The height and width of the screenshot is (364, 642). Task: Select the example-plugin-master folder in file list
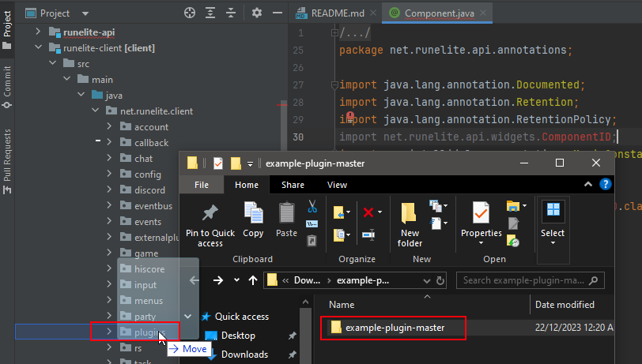click(x=395, y=328)
